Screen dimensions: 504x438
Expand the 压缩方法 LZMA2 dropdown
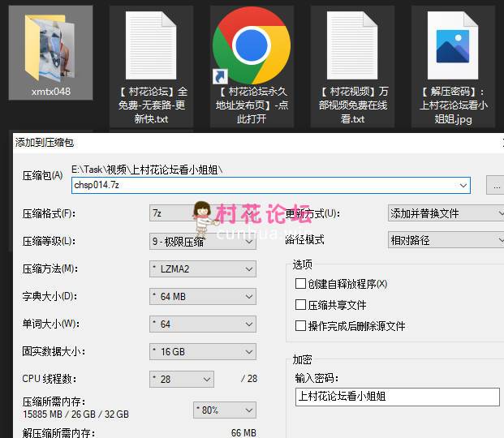[x=203, y=268]
